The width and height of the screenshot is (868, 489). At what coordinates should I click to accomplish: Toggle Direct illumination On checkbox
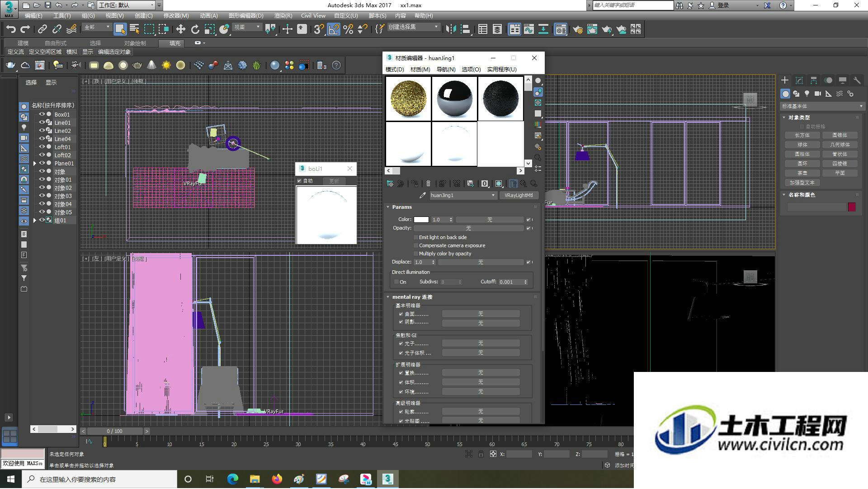(x=396, y=282)
